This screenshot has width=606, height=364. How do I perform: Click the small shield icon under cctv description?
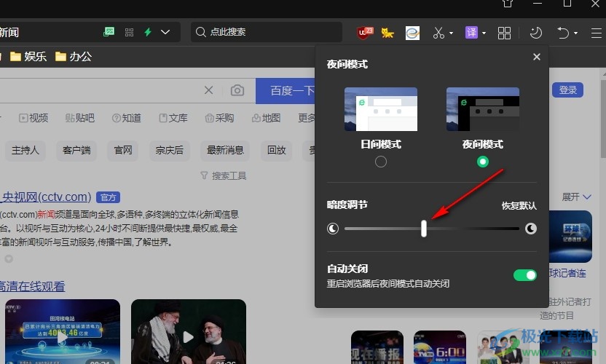point(9,258)
